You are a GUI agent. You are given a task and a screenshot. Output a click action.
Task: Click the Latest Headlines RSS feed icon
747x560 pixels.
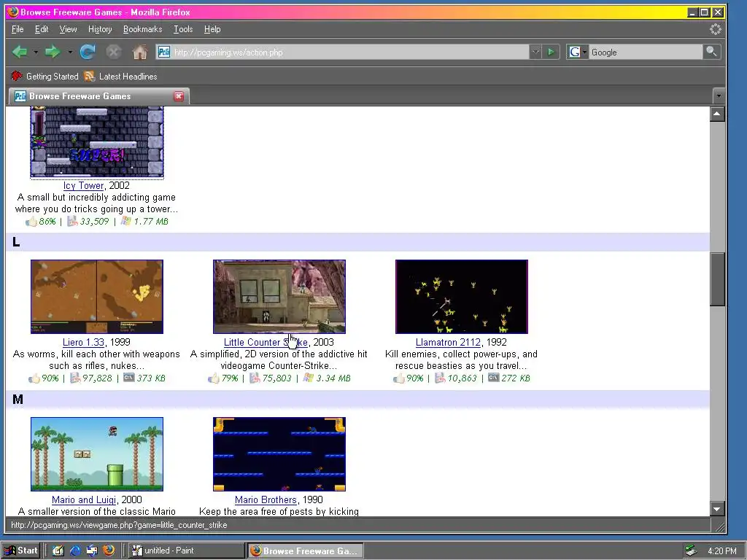[89, 76]
